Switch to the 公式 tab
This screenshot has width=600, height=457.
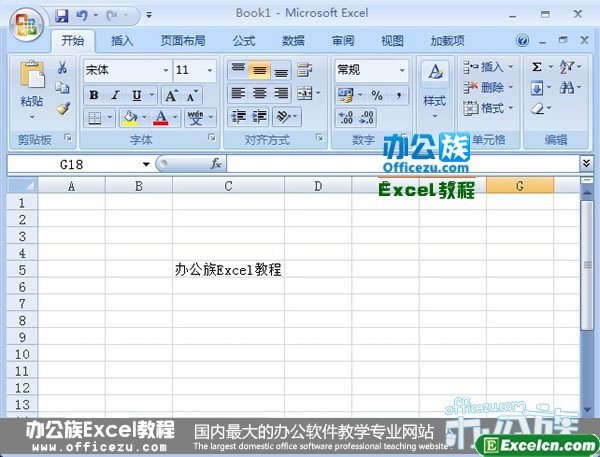click(x=244, y=41)
